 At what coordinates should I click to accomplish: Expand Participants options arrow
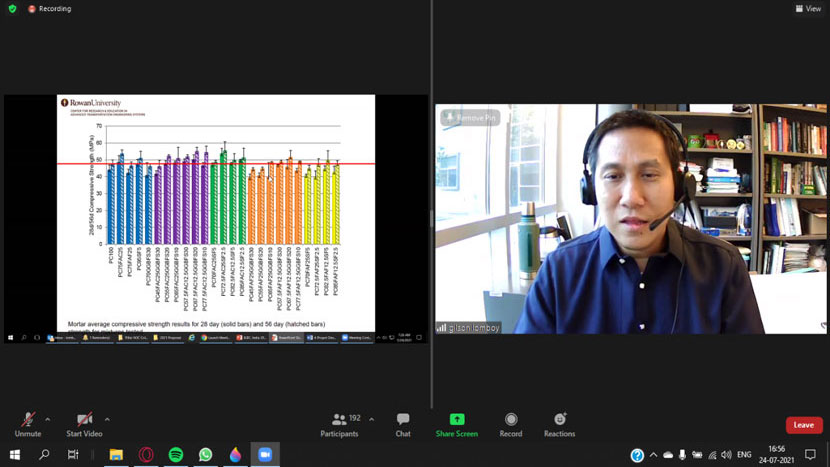pyautogui.click(x=371, y=419)
